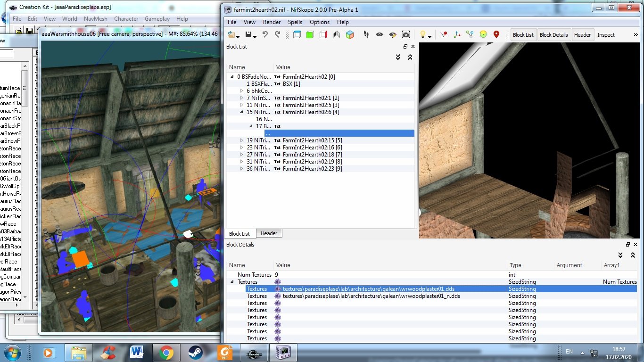Click the colored XYZ axes icon
Image resolution: width=644 pixels, height=362 pixels.
click(456, 34)
